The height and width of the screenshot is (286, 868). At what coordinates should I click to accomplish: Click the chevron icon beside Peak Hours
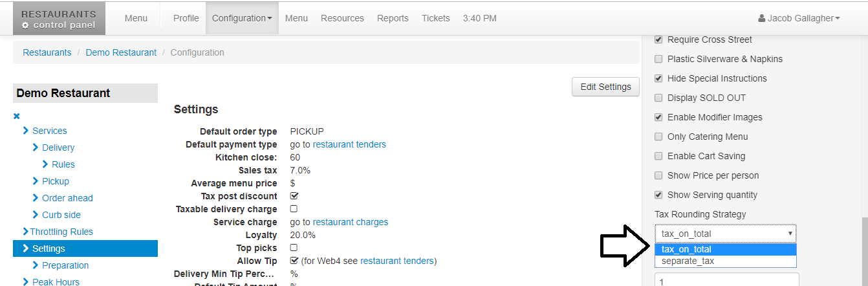click(26, 282)
